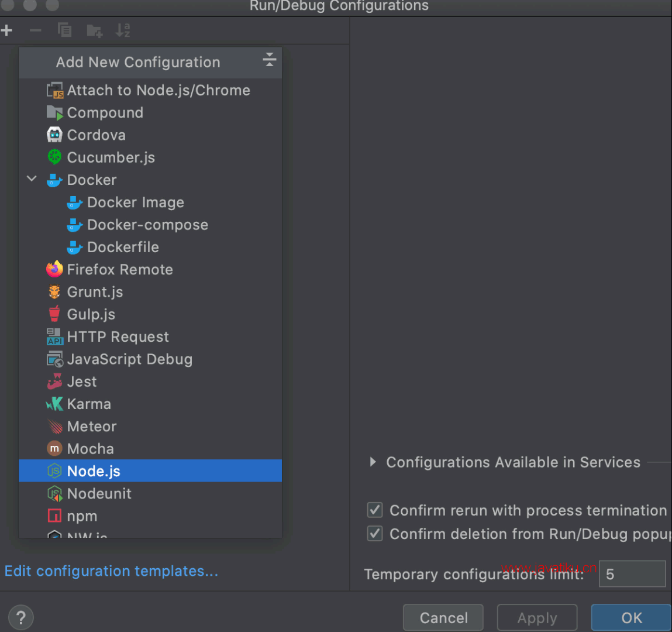Click the plus Add configuration icon
This screenshot has height=632, width=672.
coord(6,30)
